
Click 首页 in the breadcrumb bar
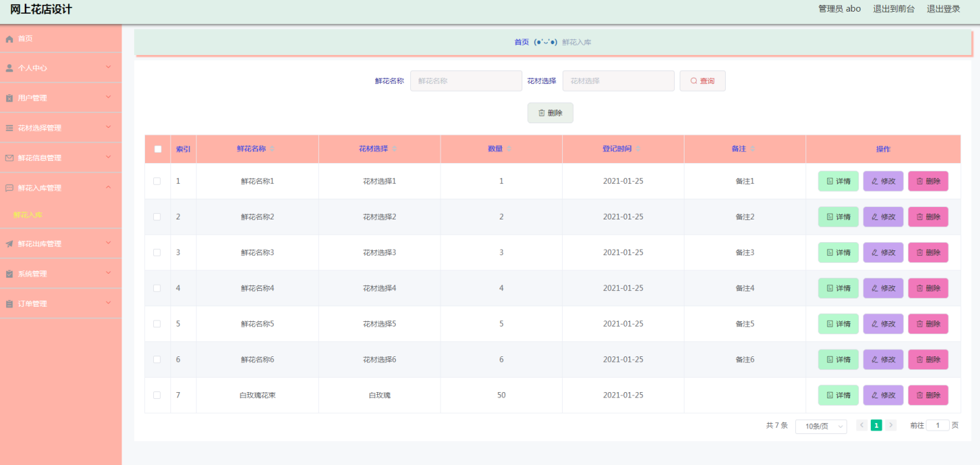522,42
